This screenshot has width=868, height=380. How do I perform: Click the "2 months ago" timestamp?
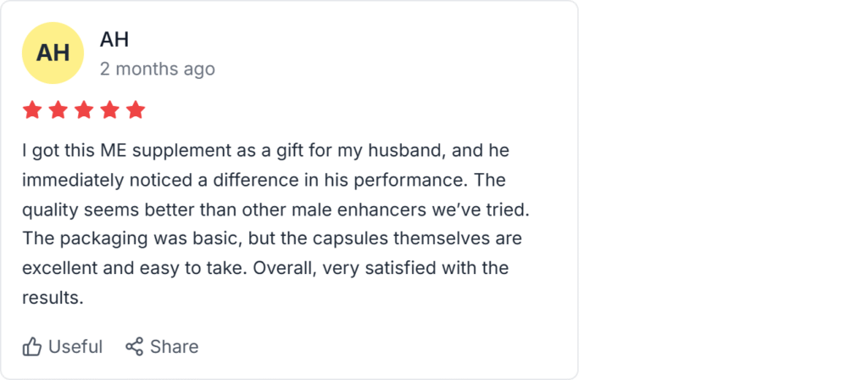(158, 69)
